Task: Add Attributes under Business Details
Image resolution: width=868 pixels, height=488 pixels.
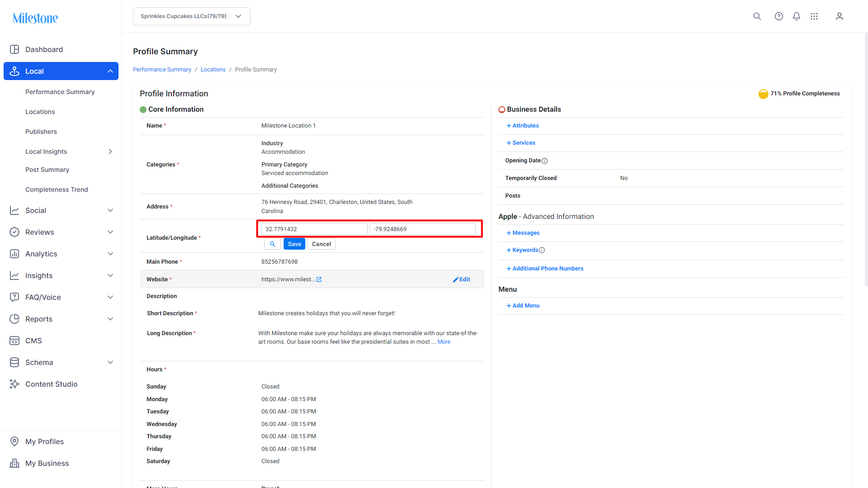Action: coord(522,126)
